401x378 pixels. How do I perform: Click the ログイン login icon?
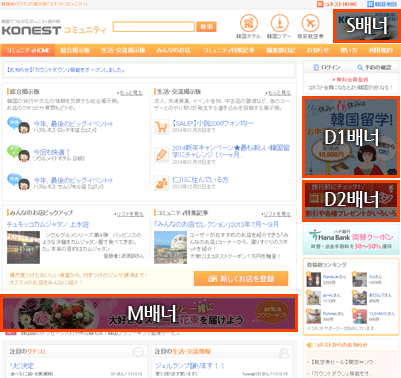[x=316, y=68]
